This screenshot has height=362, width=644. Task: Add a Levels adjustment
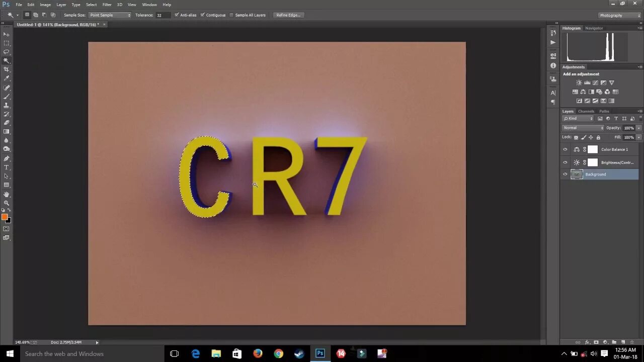(x=587, y=83)
